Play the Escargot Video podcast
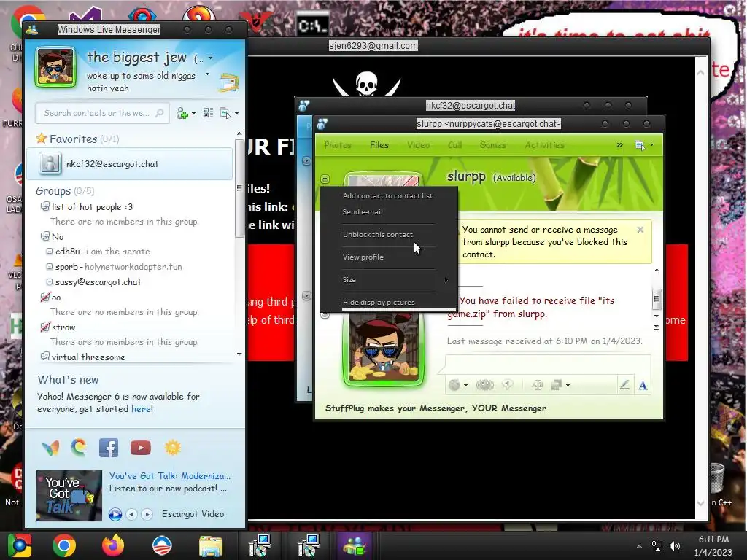Image resolution: width=747 pixels, height=560 pixels. point(115,514)
